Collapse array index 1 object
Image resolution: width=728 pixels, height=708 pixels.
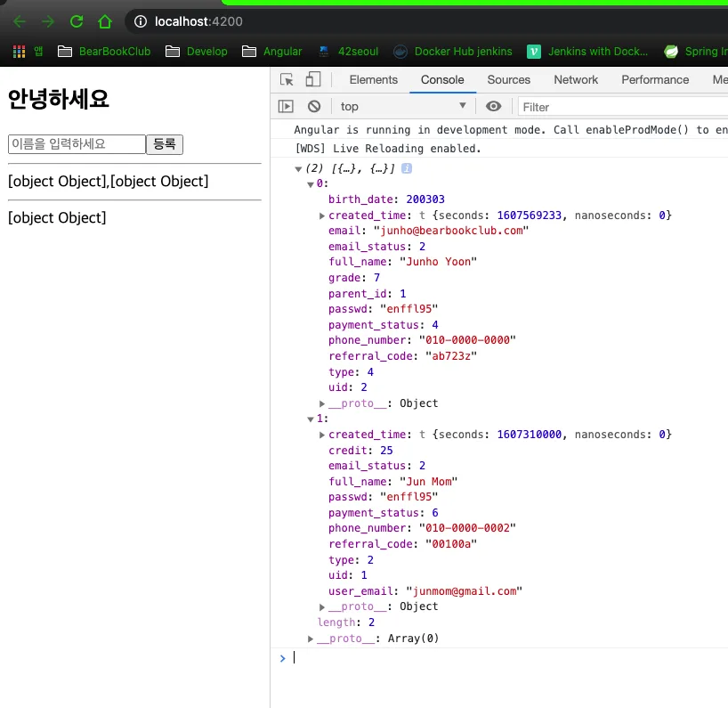click(310, 419)
